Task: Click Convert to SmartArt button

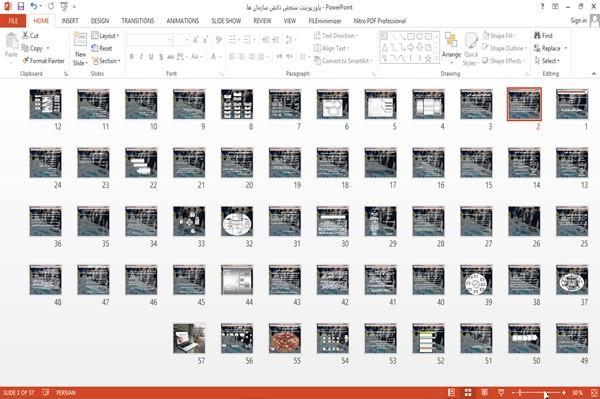Action: click(x=343, y=61)
